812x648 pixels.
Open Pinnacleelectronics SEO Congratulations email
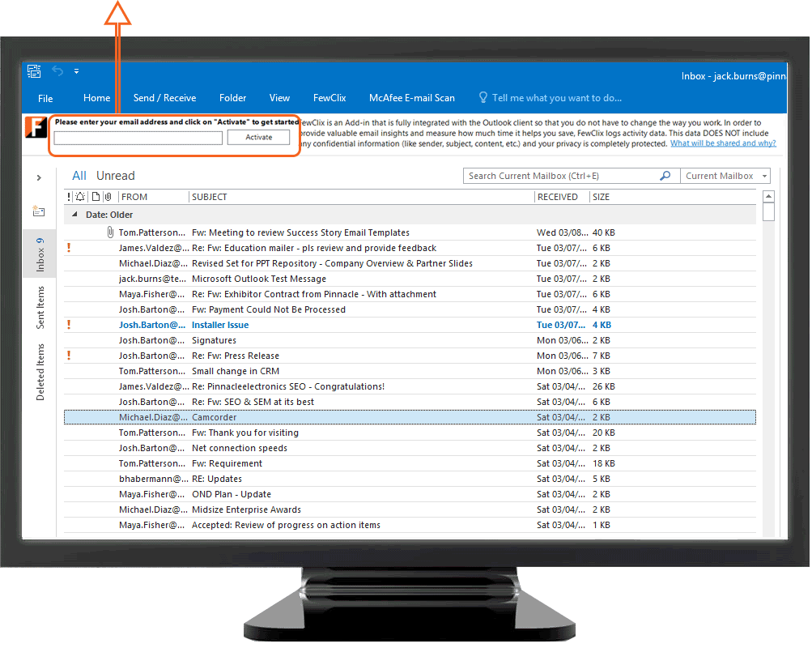click(x=410, y=386)
